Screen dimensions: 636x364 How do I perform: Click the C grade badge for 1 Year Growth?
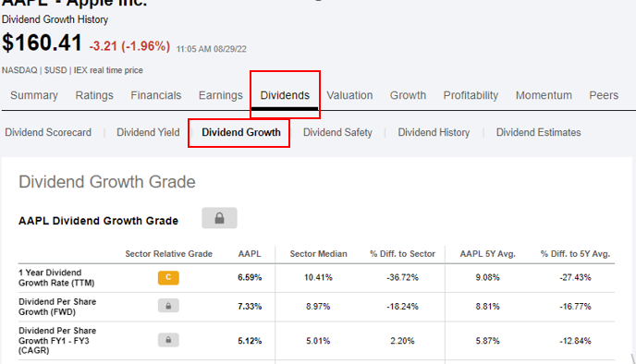[x=168, y=278]
